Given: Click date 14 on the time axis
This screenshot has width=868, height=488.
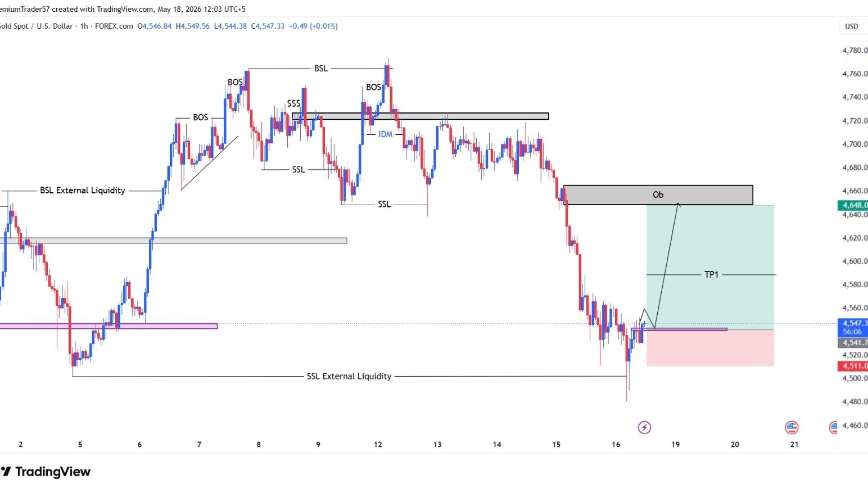Looking at the screenshot, I should [x=497, y=444].
